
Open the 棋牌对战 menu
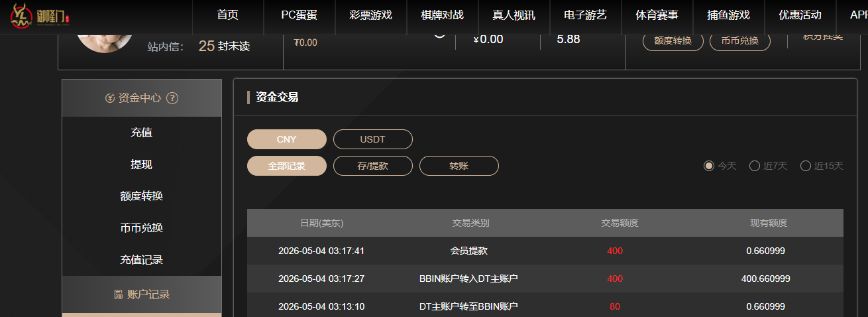442,15
